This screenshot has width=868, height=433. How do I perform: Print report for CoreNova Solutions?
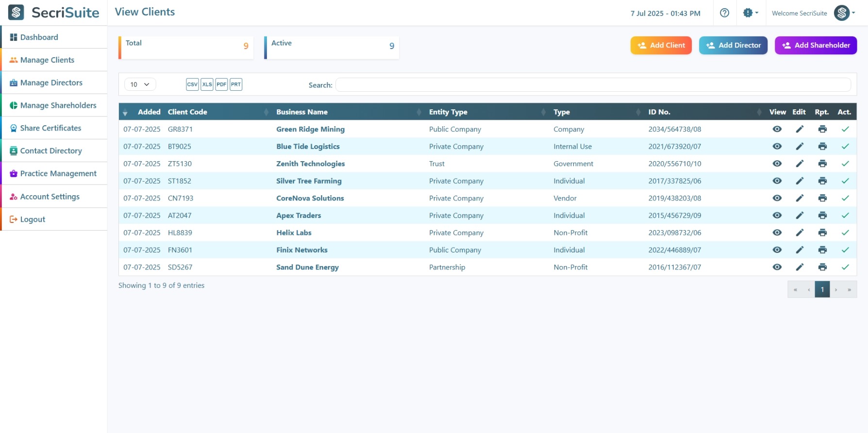point(822,198)
